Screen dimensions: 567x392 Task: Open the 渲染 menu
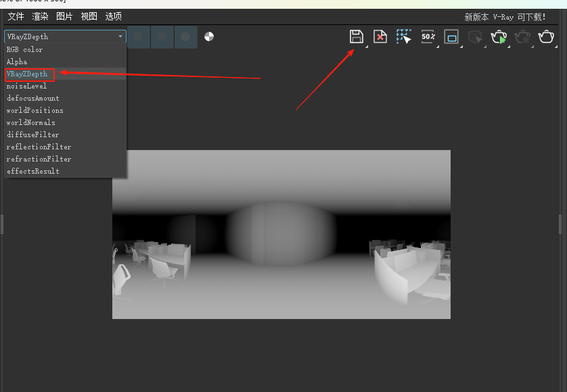[x=40, y=16]
